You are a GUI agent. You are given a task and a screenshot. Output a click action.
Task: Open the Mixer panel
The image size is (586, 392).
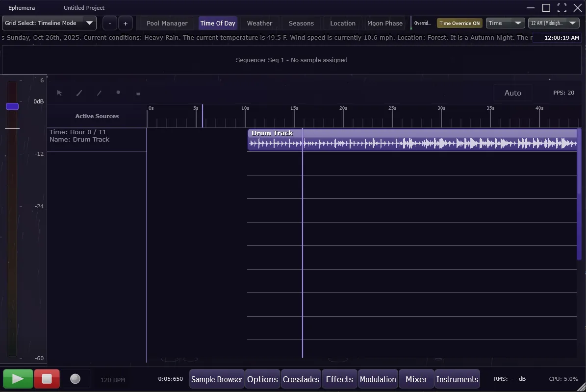coord(416,379)
